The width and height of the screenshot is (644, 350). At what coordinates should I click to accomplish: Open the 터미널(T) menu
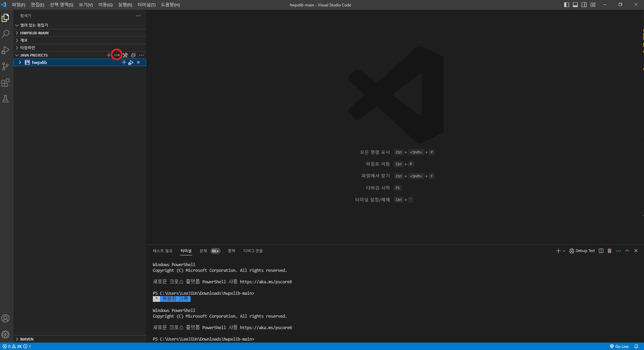146,5
